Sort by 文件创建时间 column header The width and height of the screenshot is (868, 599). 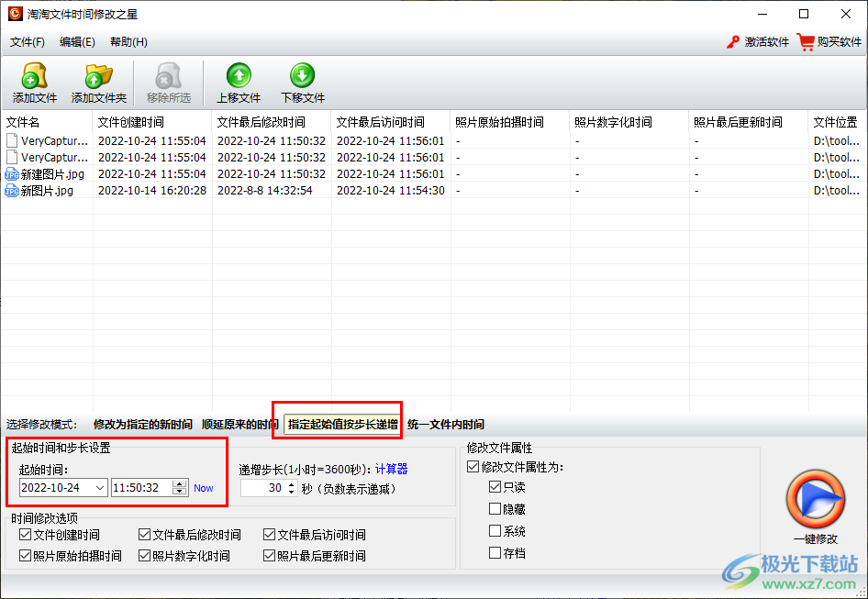151,122
